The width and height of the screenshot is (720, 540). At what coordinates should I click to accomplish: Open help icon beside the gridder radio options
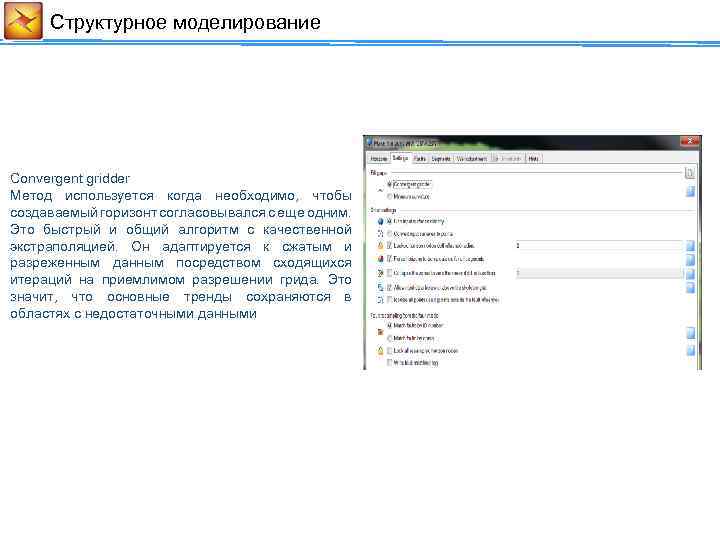click(x=690, y=191)
